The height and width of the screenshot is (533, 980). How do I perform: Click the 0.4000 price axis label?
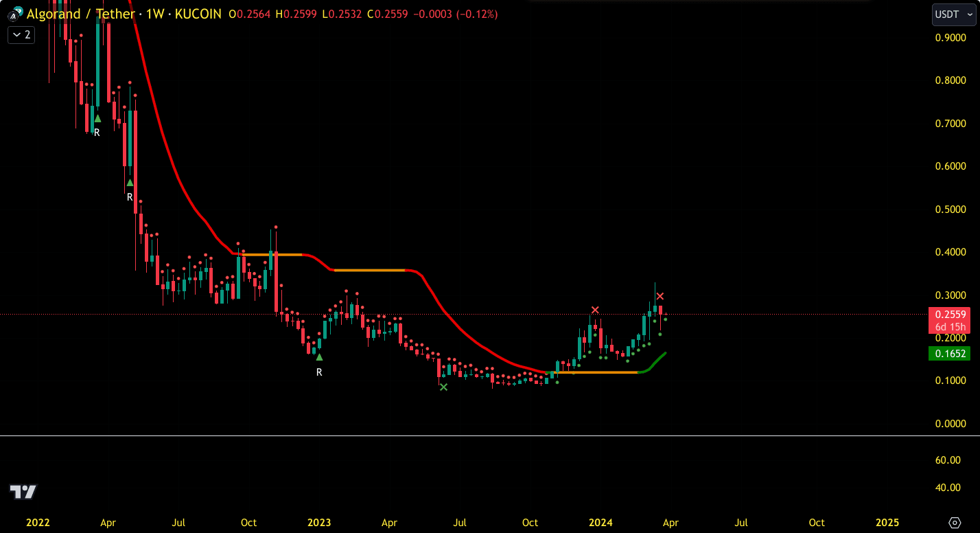tap(950, 252)
